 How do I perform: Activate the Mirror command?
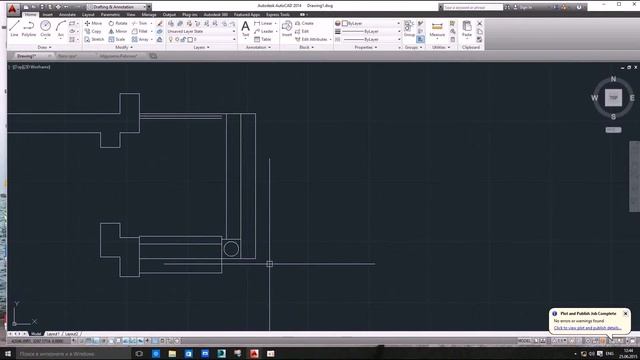click(118, 31)
